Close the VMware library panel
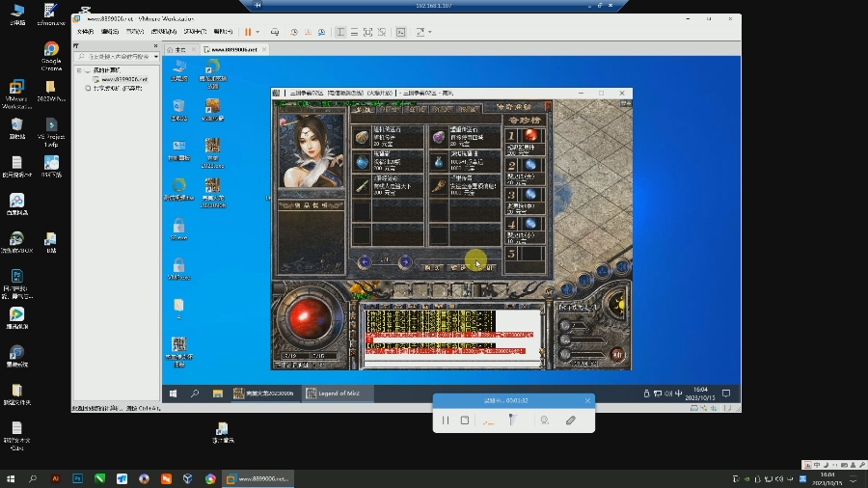The height and width of the screenshot is (488, 868). click(155, 46)
